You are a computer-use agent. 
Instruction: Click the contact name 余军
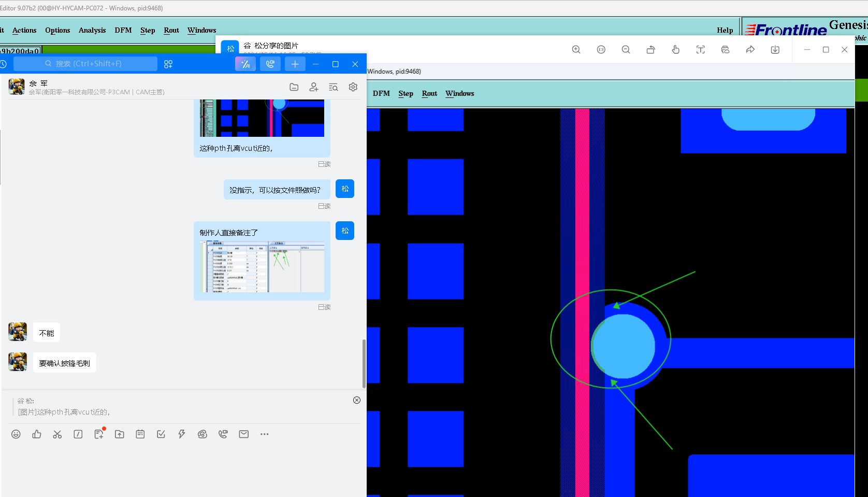(x=38, y=83)
